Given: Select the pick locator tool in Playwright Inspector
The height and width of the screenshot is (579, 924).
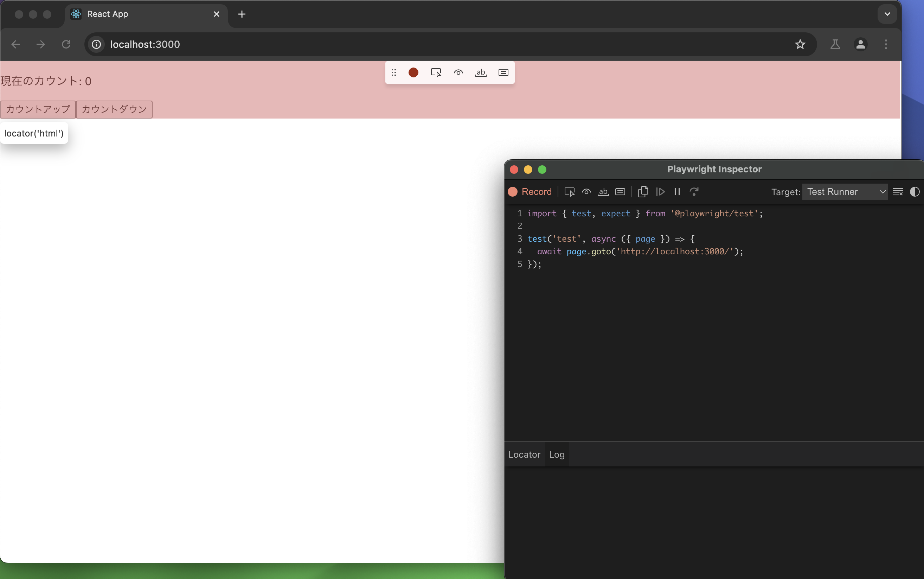Looking at the screenshot, I should (570, 191).
